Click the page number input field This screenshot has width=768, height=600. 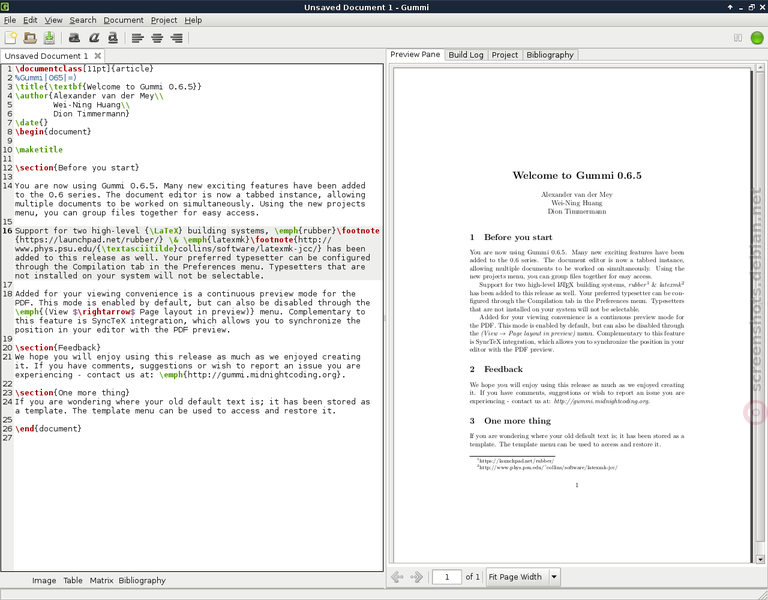coord(447,577)
